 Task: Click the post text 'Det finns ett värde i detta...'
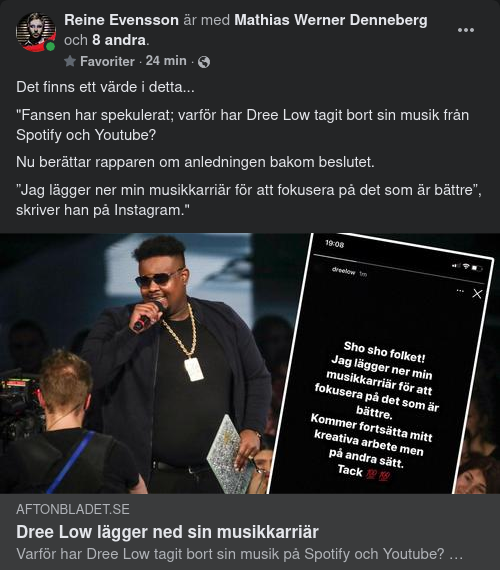click(105, 87)
